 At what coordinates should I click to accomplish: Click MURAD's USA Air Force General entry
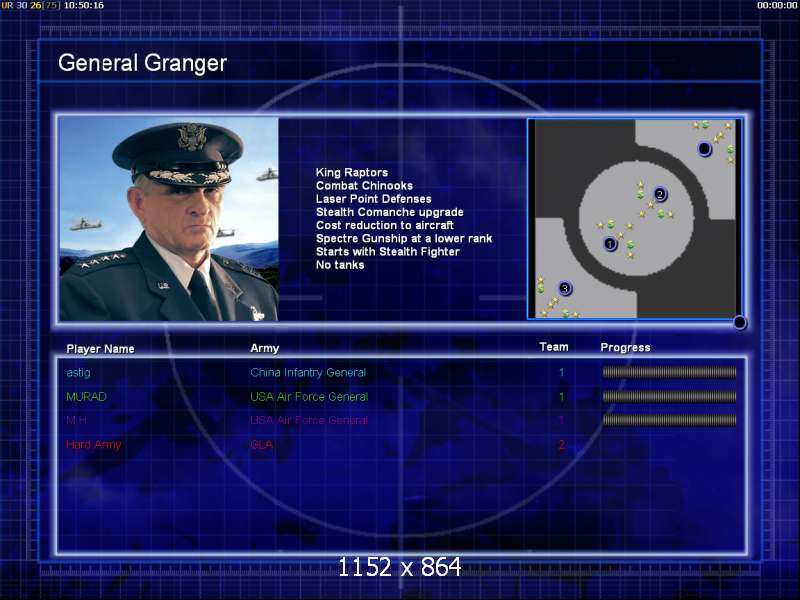[309, 396]
